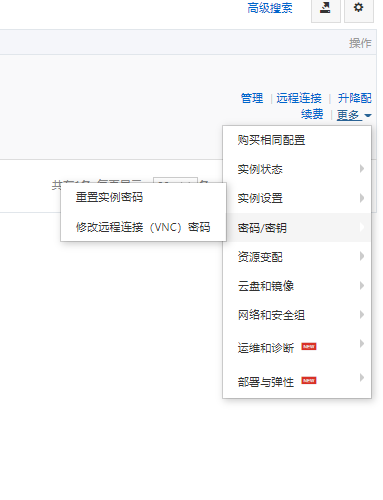Click the arrow beside 云盘和镜像

362,285
